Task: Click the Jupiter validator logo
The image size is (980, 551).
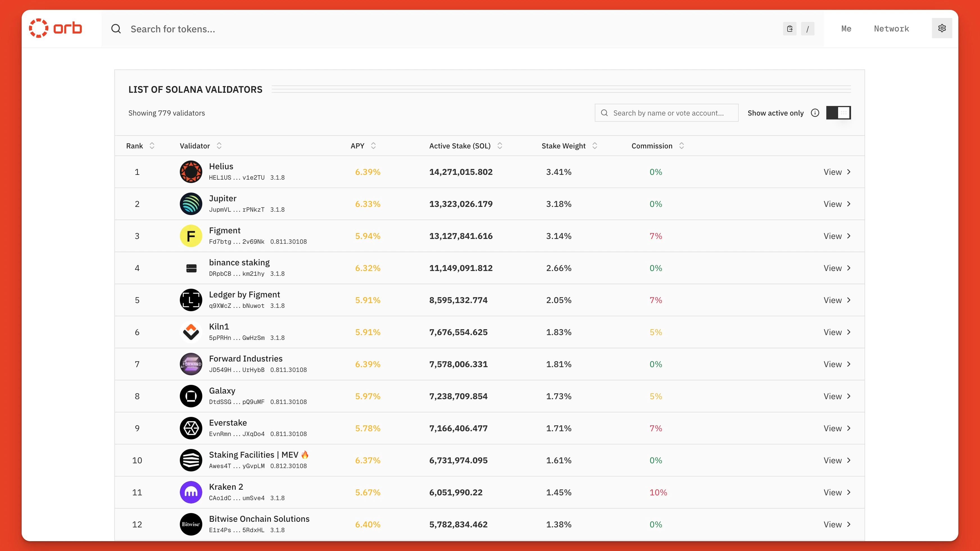Action: pyautogui.click(x=190, y=204)
